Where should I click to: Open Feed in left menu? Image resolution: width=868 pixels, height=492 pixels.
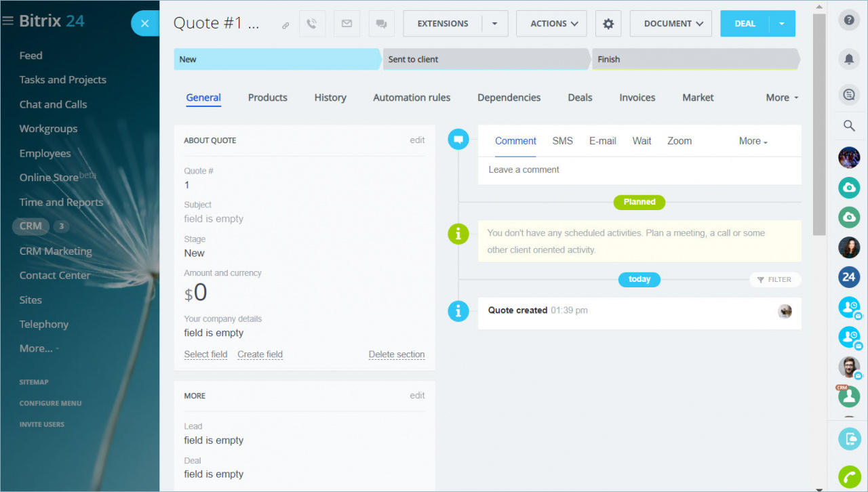pyautogui.click(x=31, y=56)
